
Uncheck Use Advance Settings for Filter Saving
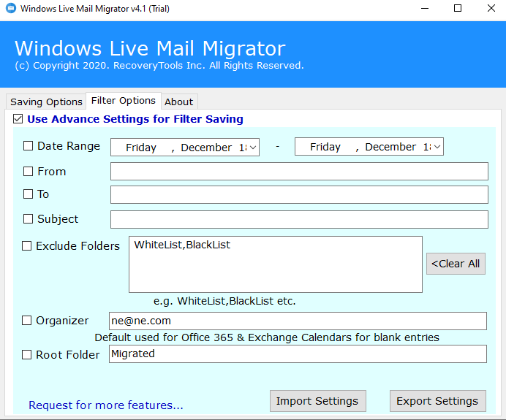(x=18, y=119)
